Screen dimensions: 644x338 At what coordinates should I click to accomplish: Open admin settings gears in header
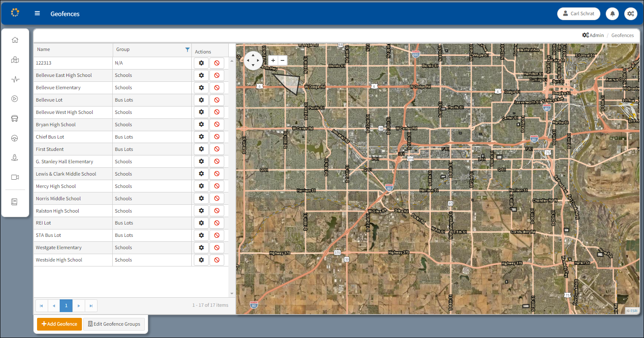(x=631, y=14)
